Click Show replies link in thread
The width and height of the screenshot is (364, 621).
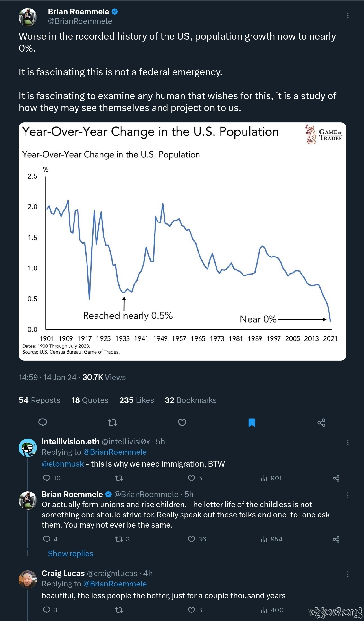coord(70,553)
